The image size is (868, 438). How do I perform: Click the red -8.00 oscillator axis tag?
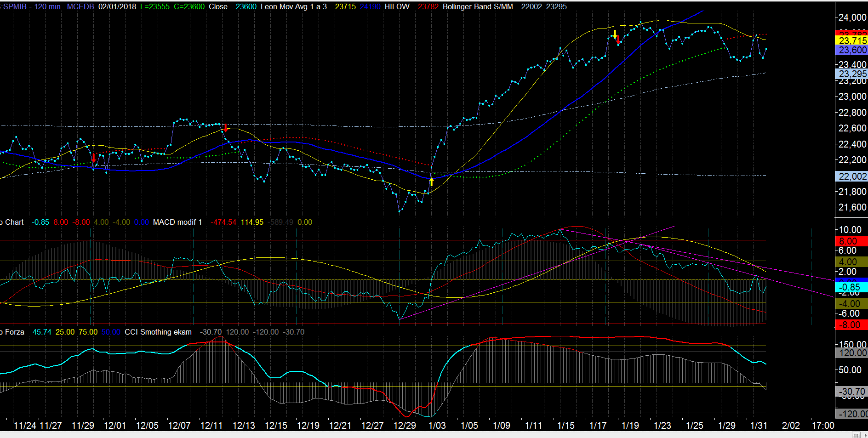[851, 325]
